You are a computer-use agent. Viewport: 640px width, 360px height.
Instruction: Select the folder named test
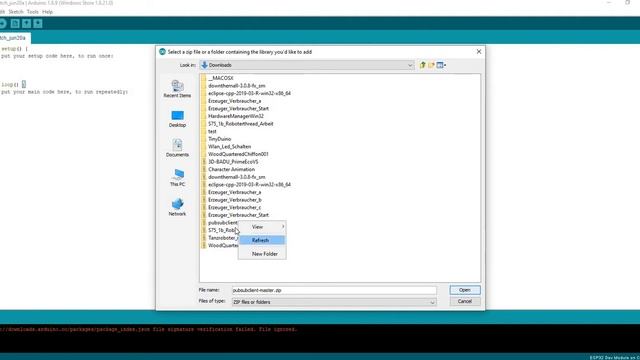point(209,131)
